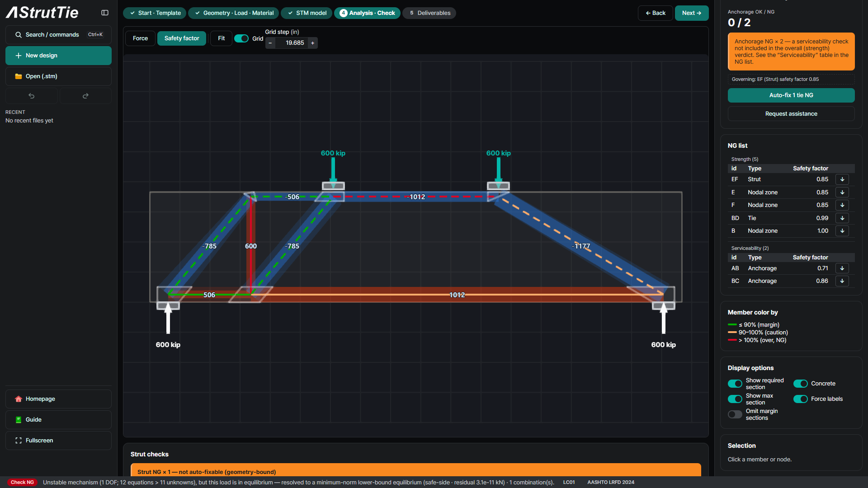The image size is (868, 488).
Task: Collapse the sidebar panel icon
Action: [105, 13]
